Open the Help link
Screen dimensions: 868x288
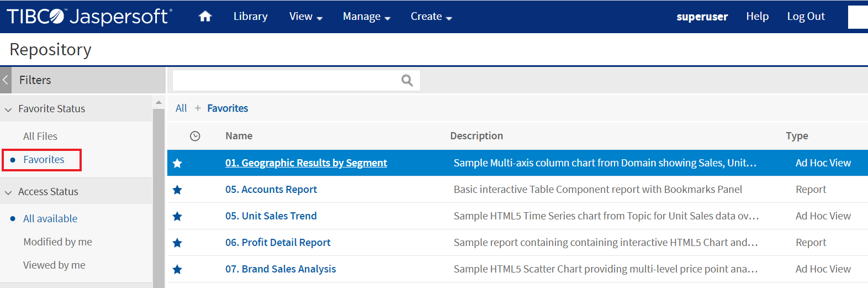click(x=758, y=17)
